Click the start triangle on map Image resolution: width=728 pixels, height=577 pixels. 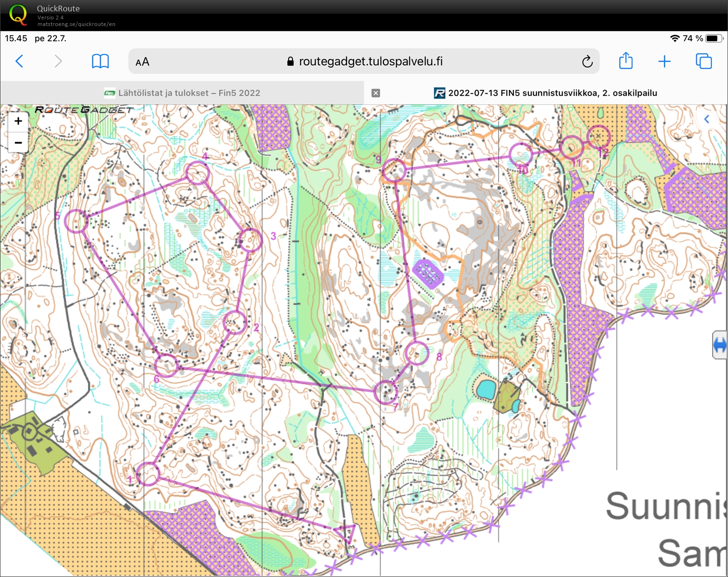point(345,532)
